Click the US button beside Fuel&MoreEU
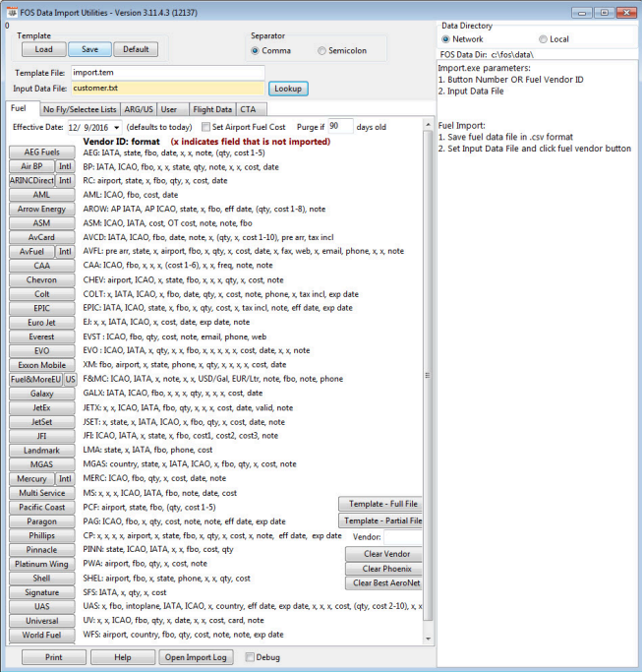 pyautogui.click(x=70, y=379)
